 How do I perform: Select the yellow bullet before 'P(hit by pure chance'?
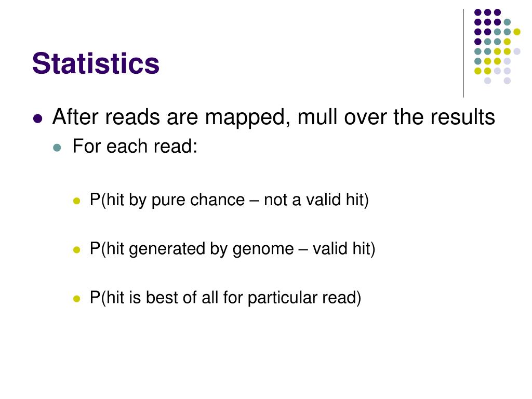point(77,201)
